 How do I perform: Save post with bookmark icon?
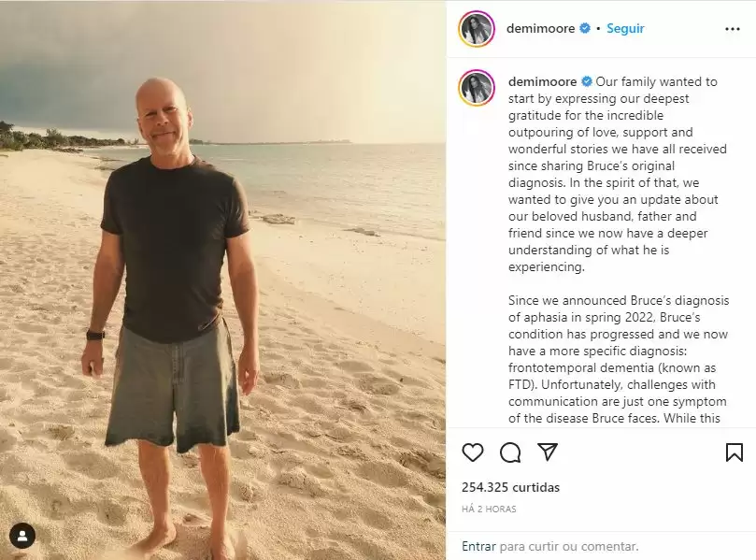[x=734, y=452]
